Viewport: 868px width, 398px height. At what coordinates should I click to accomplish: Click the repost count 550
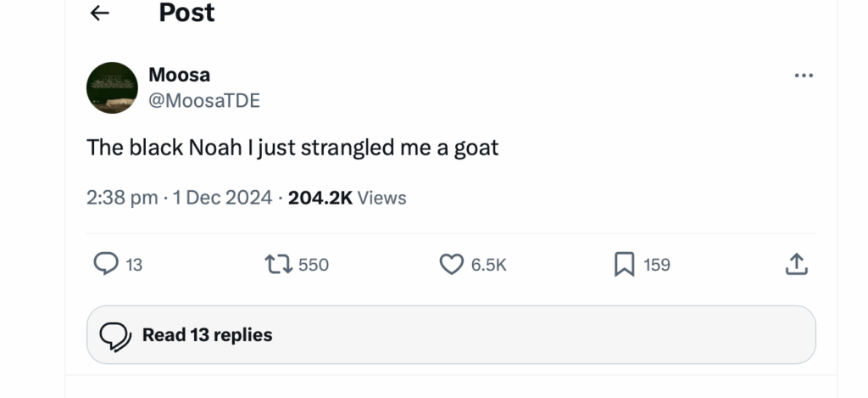(x=314, y=266)
